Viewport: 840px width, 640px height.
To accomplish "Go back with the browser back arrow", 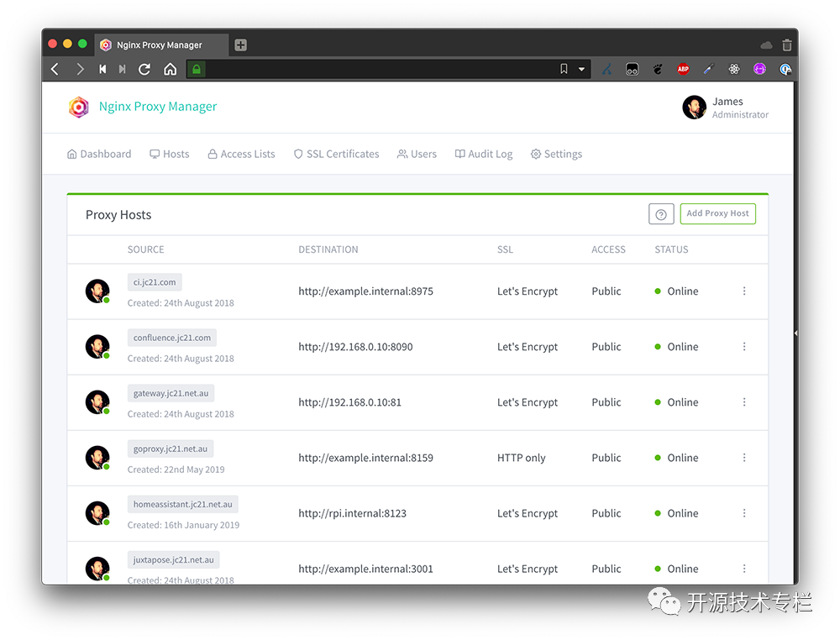I will pyautogui.click(x=55, y=69).
